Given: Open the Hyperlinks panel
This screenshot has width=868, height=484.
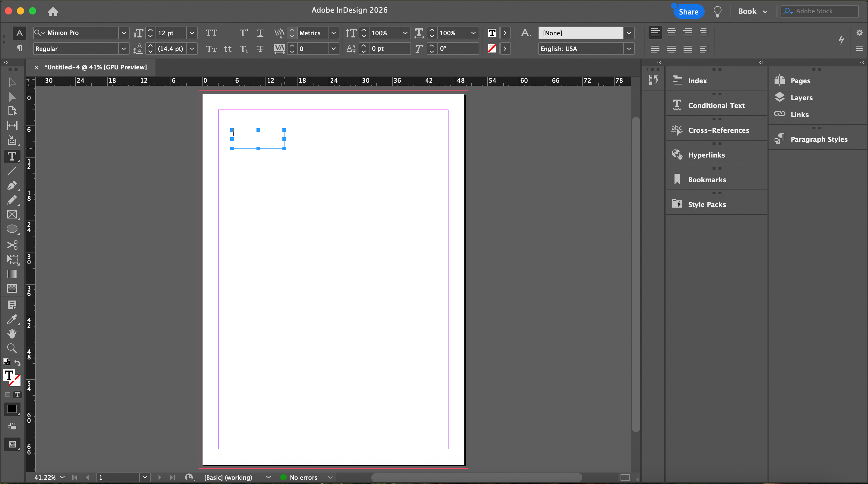Looking at the screenshot, I should pos(706,155).
